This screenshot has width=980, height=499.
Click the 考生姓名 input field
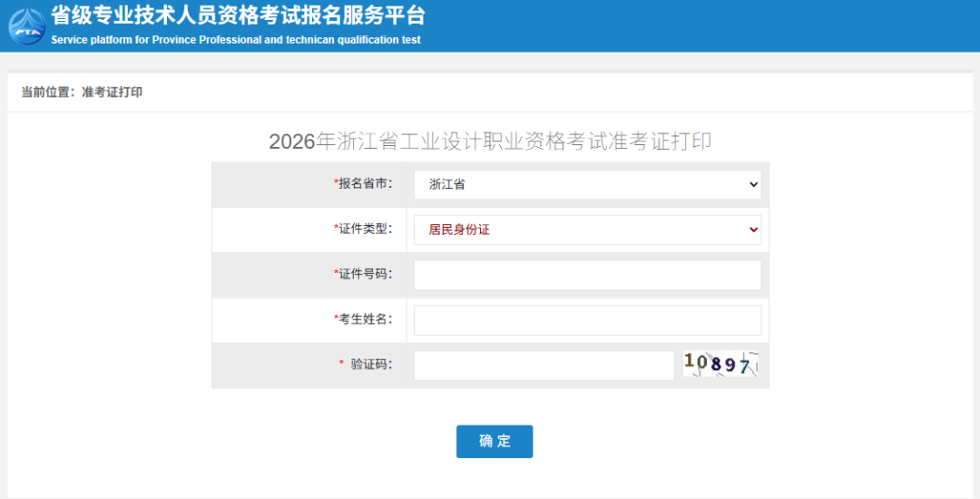(x=587, y=319)
